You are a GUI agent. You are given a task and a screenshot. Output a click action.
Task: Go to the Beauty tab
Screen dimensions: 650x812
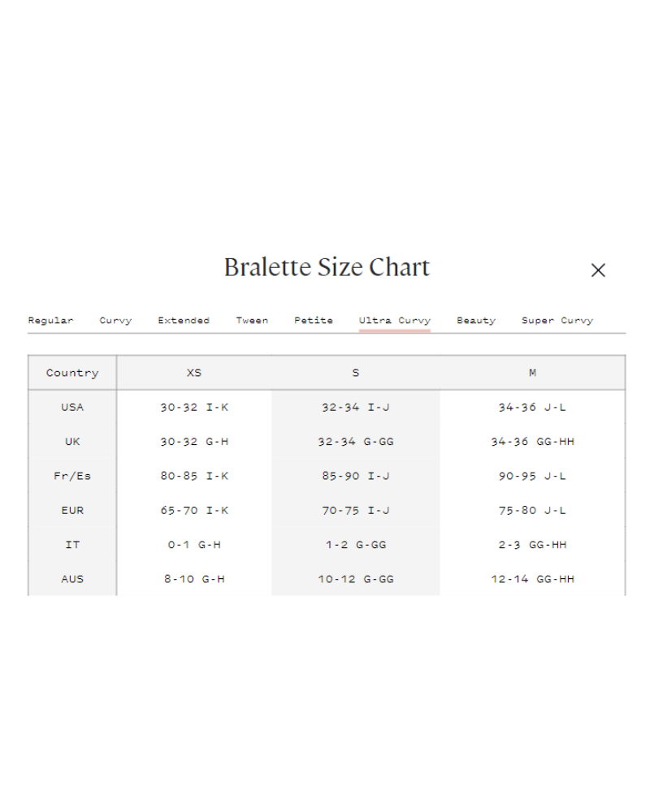coord(476,321)
